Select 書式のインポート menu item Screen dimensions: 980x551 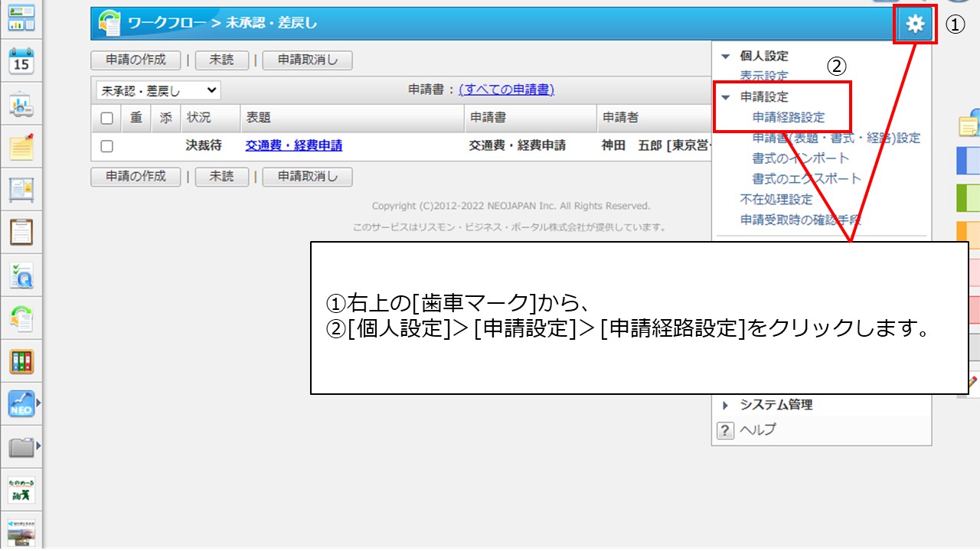[x=800, y=158]
